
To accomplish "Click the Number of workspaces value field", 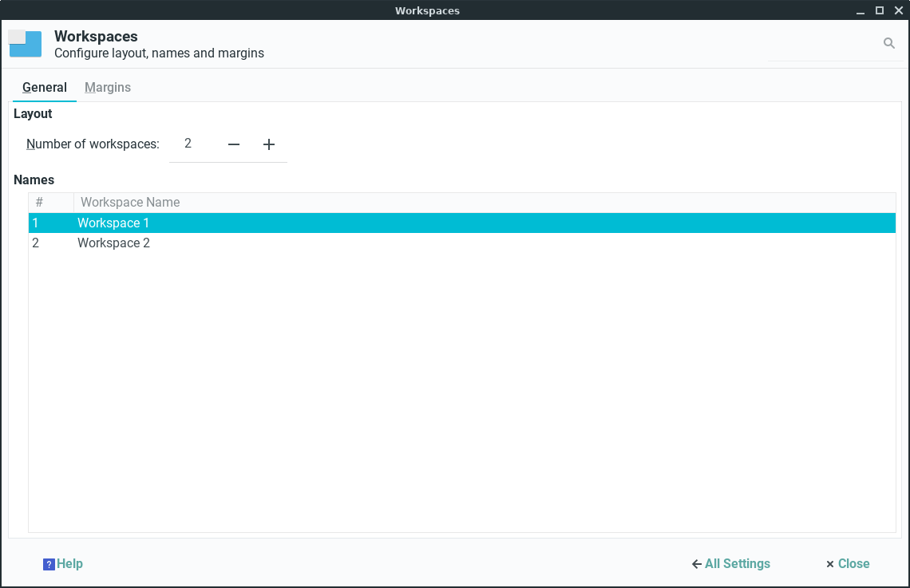I will (x=192, y=144).
